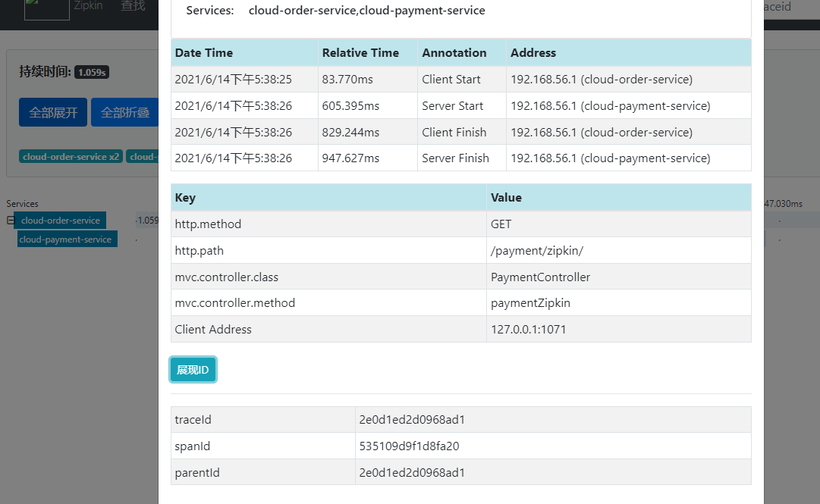This screenshot has height=504, width=820.
Task: Click the Server Finish annotation row
Action: pos(460,158)
